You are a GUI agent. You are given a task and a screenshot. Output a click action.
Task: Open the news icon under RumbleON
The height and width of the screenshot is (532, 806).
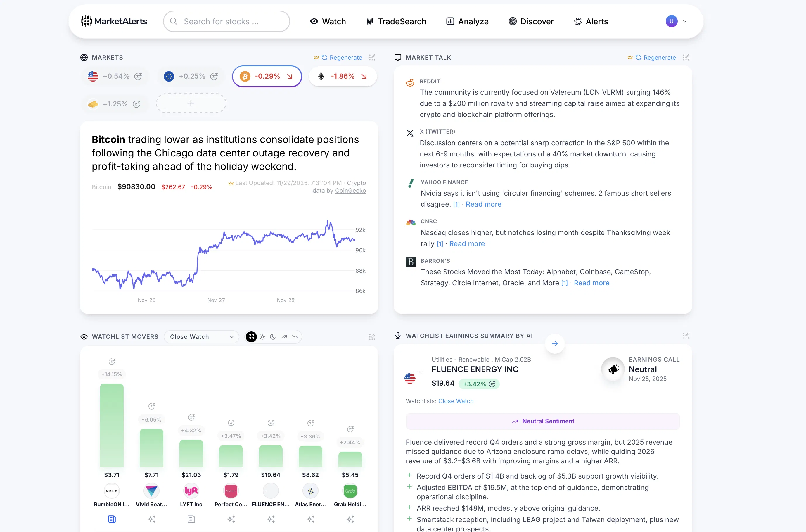pyautogui.click(x=112, y=519)
